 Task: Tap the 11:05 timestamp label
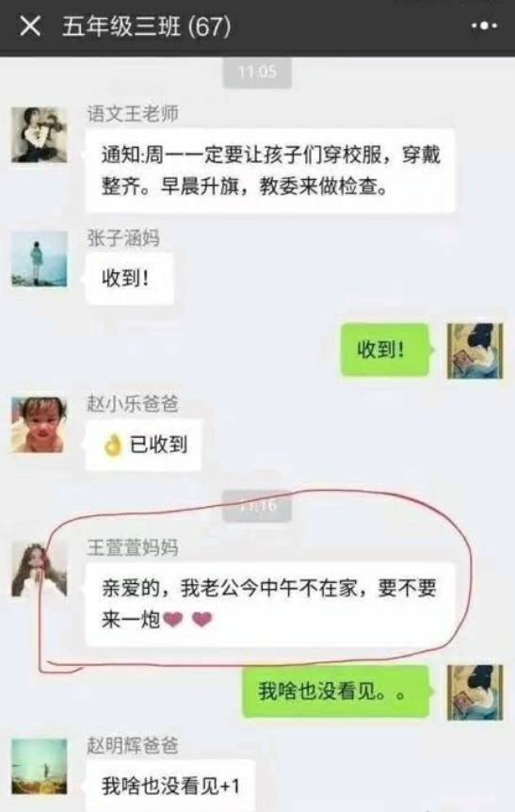257,72
